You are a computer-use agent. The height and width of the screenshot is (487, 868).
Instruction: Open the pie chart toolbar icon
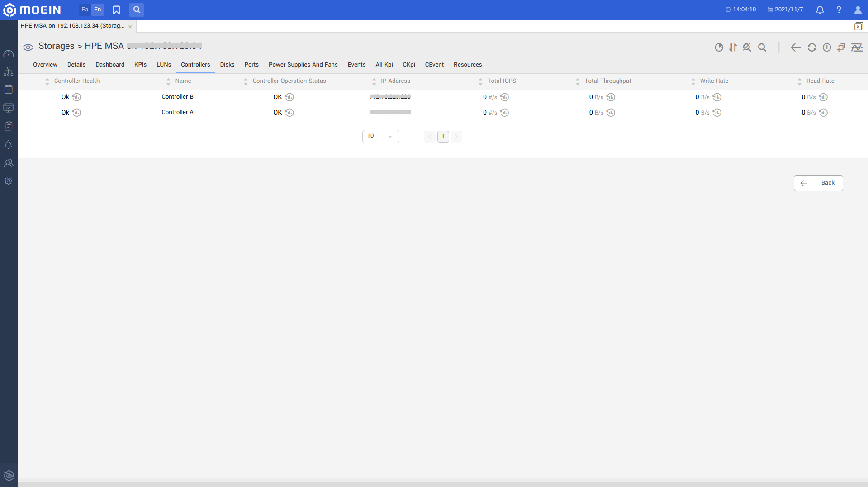[x=719, y=48]
